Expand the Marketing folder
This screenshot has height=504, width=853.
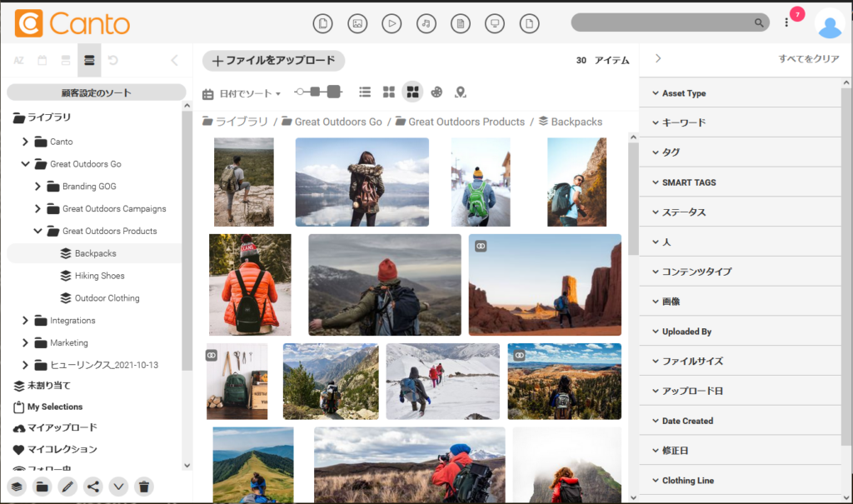[26, 342]
